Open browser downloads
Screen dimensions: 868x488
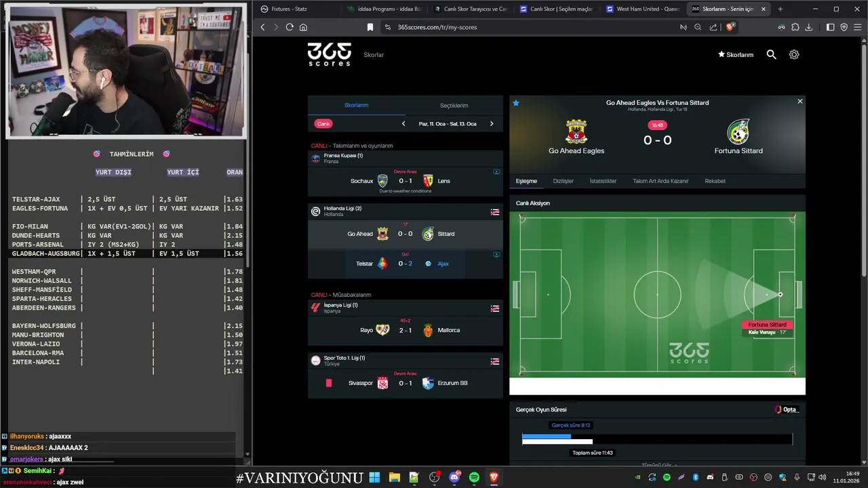pyautogui.click(x=808, y=27)
